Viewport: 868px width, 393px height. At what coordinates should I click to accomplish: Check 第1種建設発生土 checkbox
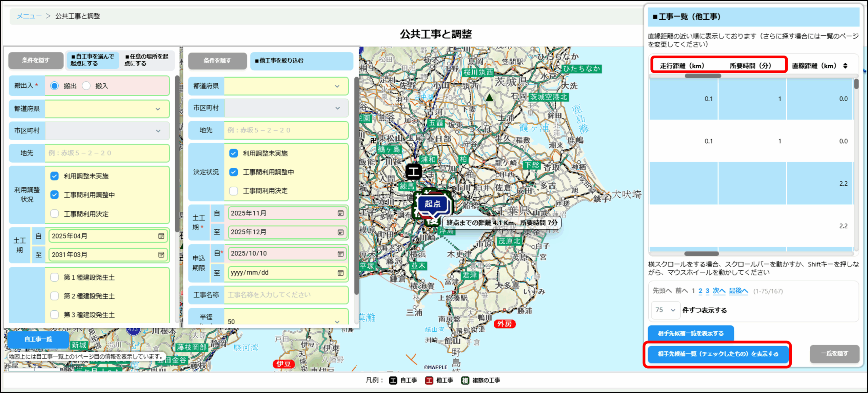(55, 277)
